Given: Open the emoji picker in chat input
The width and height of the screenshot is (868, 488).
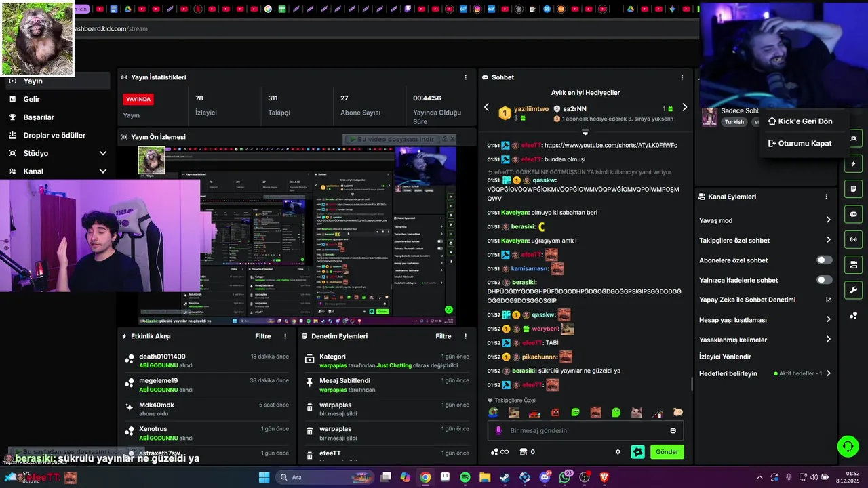Looking at the screenshot, I should 673,430.
